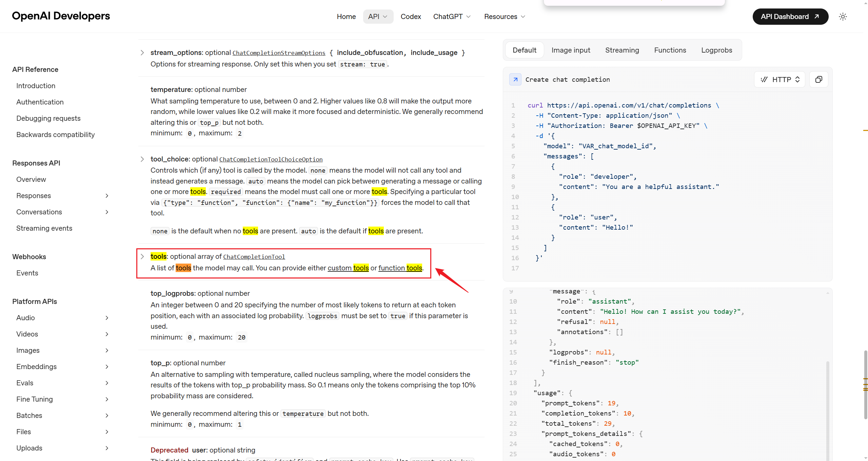The height and width of the screenshot is (461, 868).
Task: Switch to the Streaming example tab
Action: click(622, 50)
